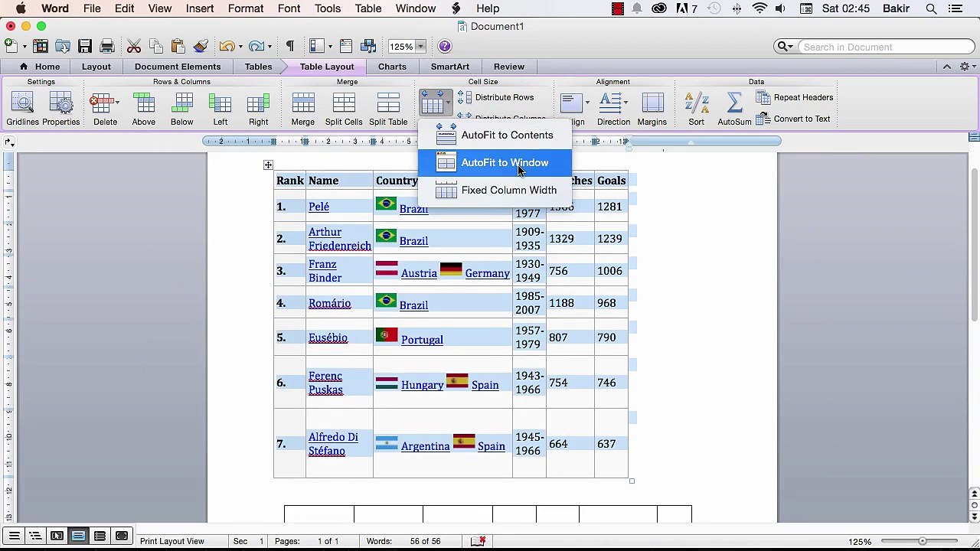Image resolution: width=980 pixels, height=551 pixels.
Task: Insert a row Below
Action: click(x=181, y=108)
